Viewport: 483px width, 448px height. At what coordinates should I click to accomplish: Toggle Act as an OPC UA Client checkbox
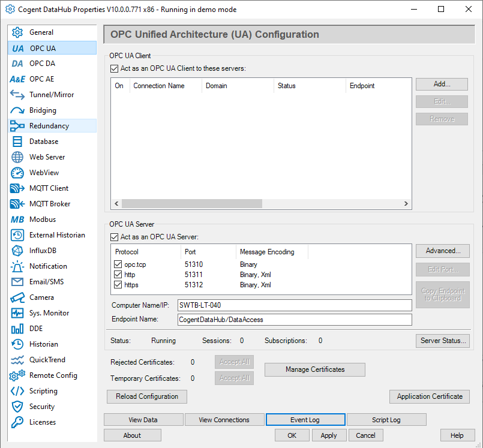114,68
